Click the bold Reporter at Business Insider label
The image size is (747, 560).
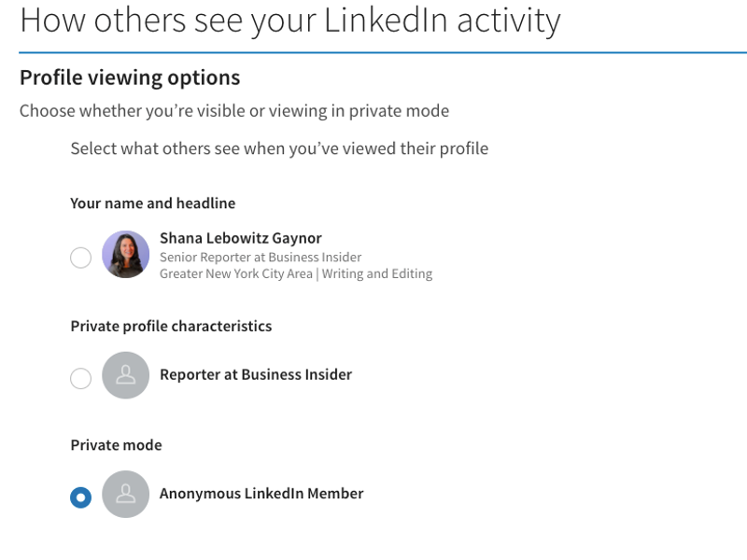(256, 374)
